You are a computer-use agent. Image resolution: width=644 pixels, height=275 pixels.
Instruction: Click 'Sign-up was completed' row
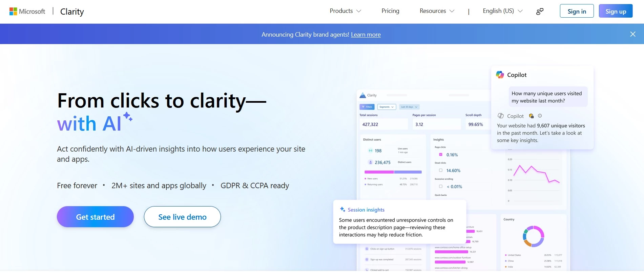[393, 259]
